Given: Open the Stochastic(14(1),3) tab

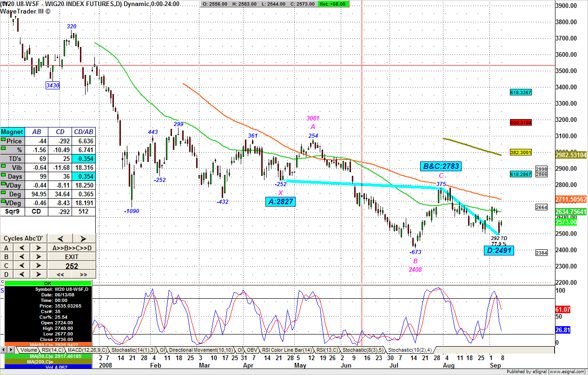Looking at the screenshot, I should (133, 350).
